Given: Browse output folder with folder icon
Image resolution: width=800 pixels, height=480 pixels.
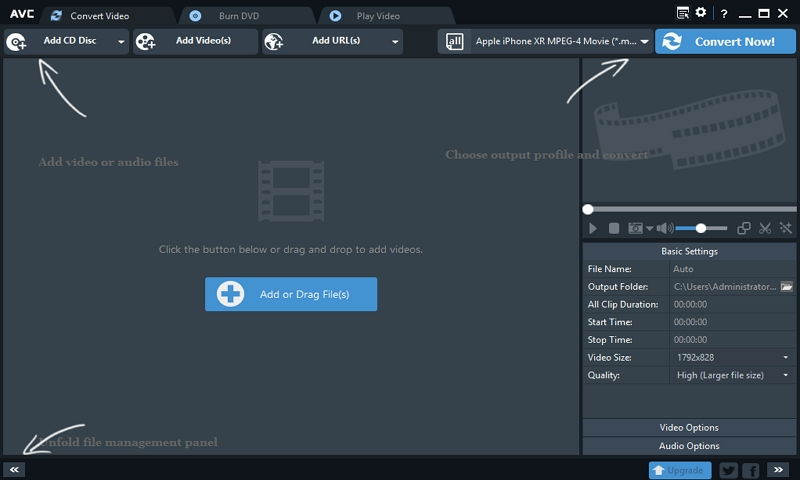Looking at the screenshot, I should (786, 287).
